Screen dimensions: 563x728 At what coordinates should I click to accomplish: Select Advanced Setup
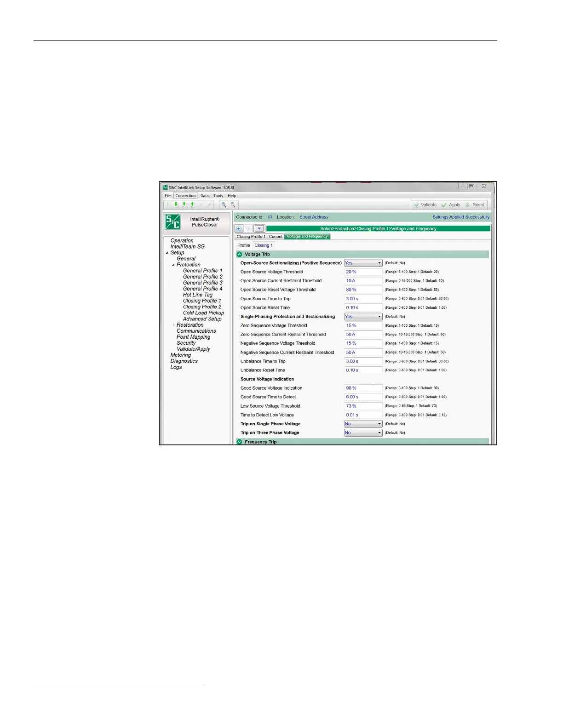pos(202,319)
